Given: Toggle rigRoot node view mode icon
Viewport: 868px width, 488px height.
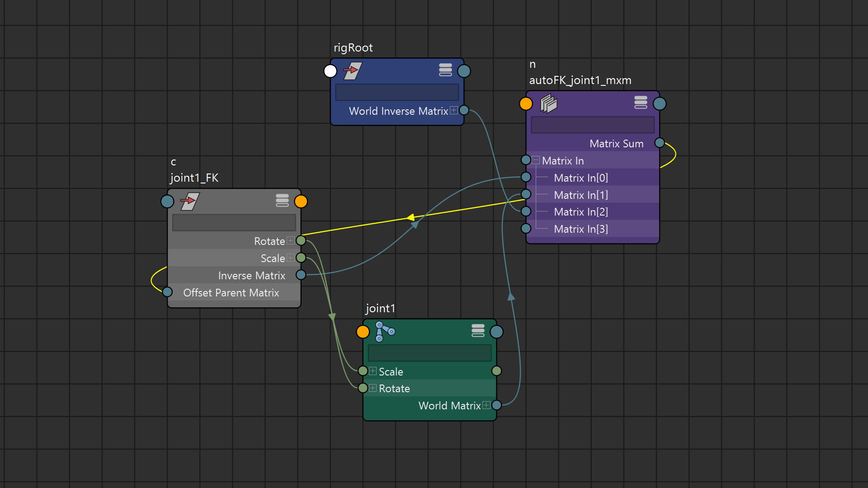Looking at the screenshot, I should [445, 70].
